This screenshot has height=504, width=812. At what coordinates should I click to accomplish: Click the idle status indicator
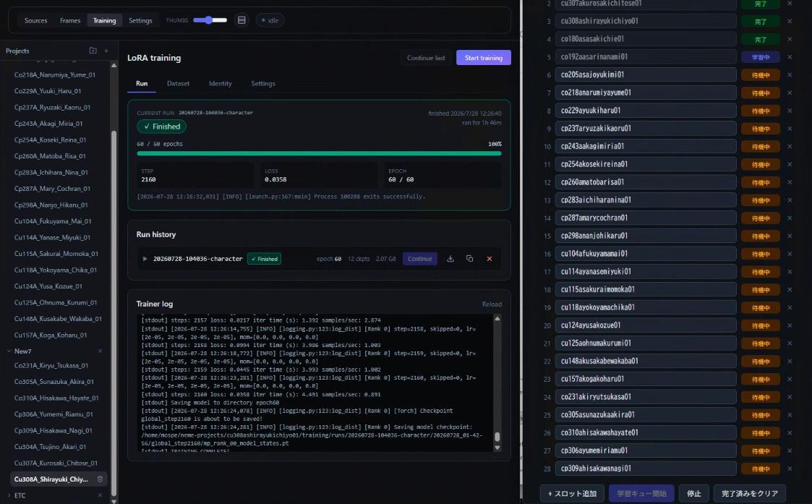pyautogui.click(x=270, y=20)
